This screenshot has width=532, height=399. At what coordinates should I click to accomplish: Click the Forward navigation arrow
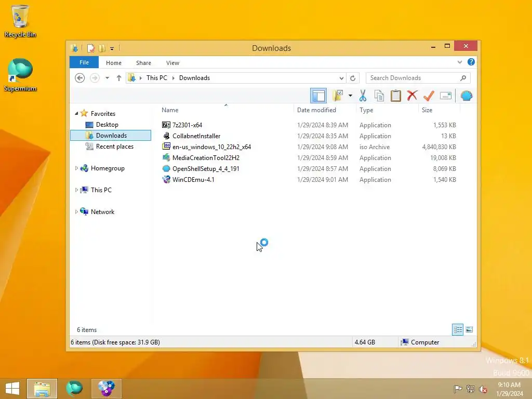[95, 78]
